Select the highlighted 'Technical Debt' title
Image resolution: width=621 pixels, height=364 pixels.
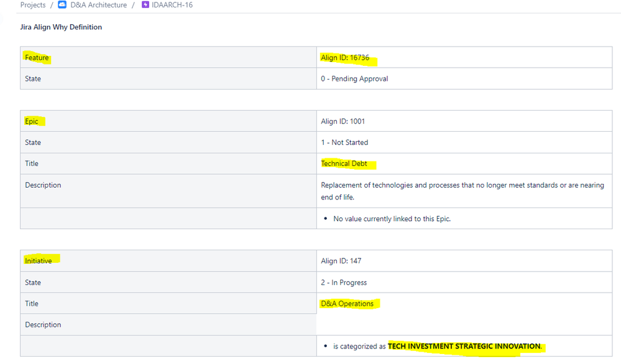tap(344, 163)
